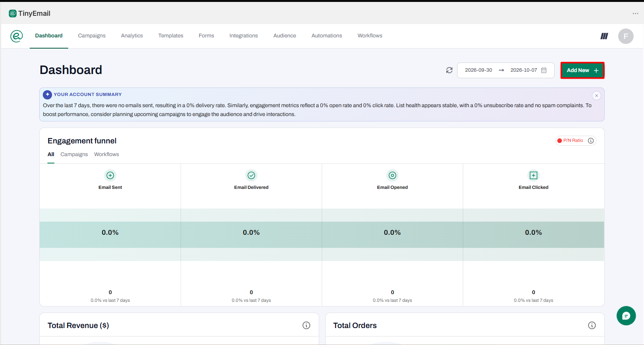Open the live chat support bubble
This screenshot has height=345, width=644.
pyautogui.click(x=626, y=316)
